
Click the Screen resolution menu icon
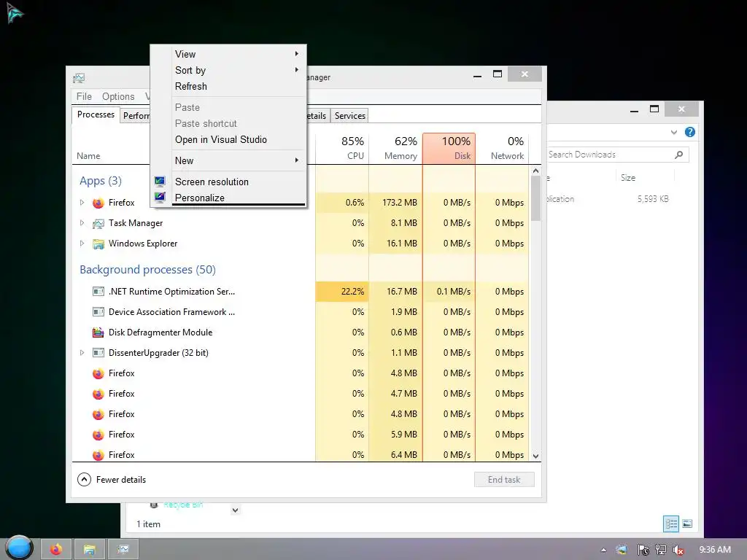pos(160,182)
